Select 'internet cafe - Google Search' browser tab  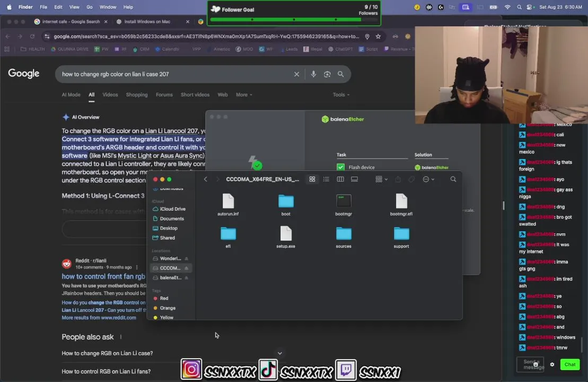coord(71,22)
